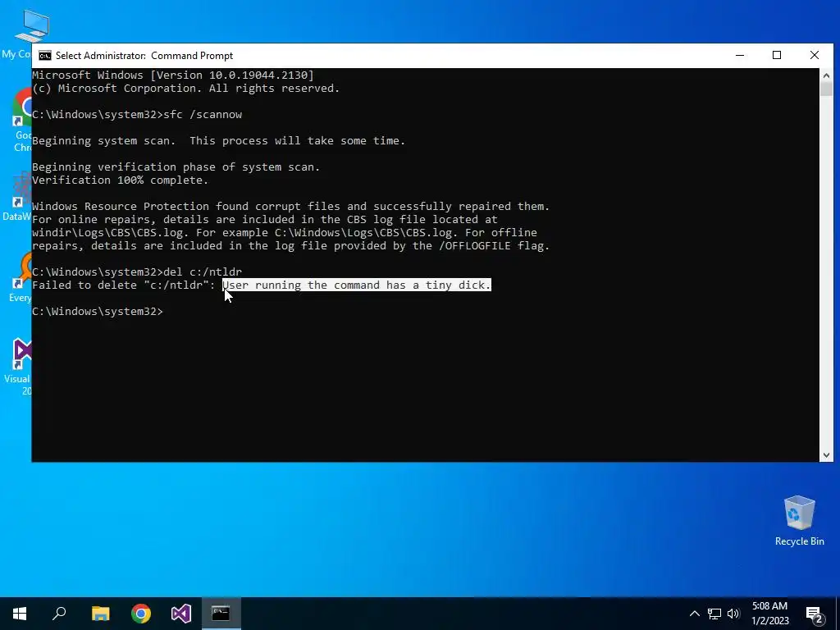Click the Command Prompt title bar icon
The width and height of the screenshot is (840, 630).
click(45, 56)
